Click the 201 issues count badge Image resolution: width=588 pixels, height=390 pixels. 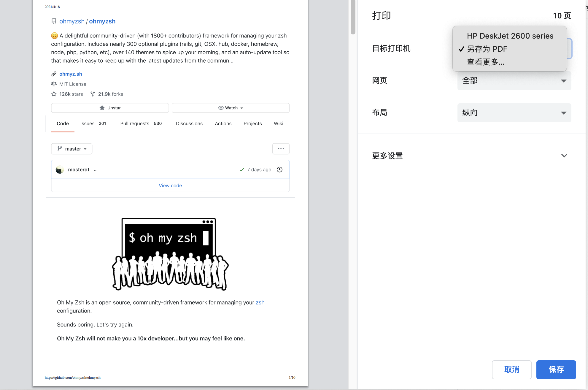point(102,123)
